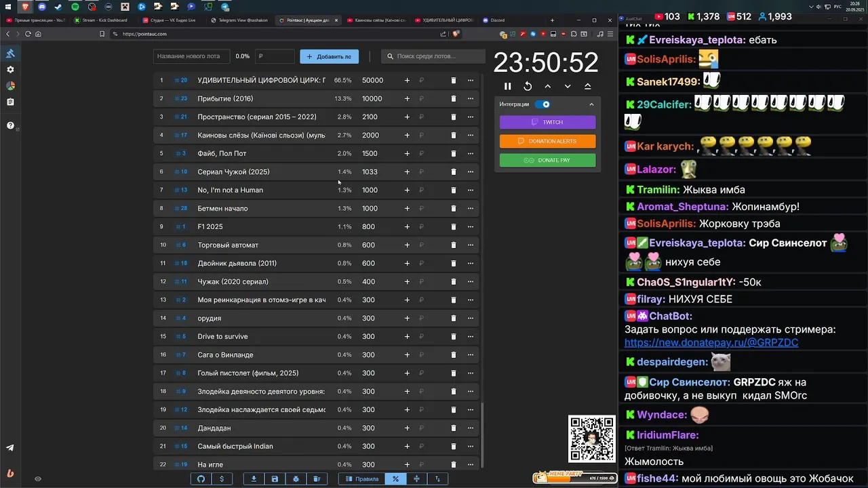The image size is (868, 488).
Task: Subtract time with the down chevron
Action: 568,86
